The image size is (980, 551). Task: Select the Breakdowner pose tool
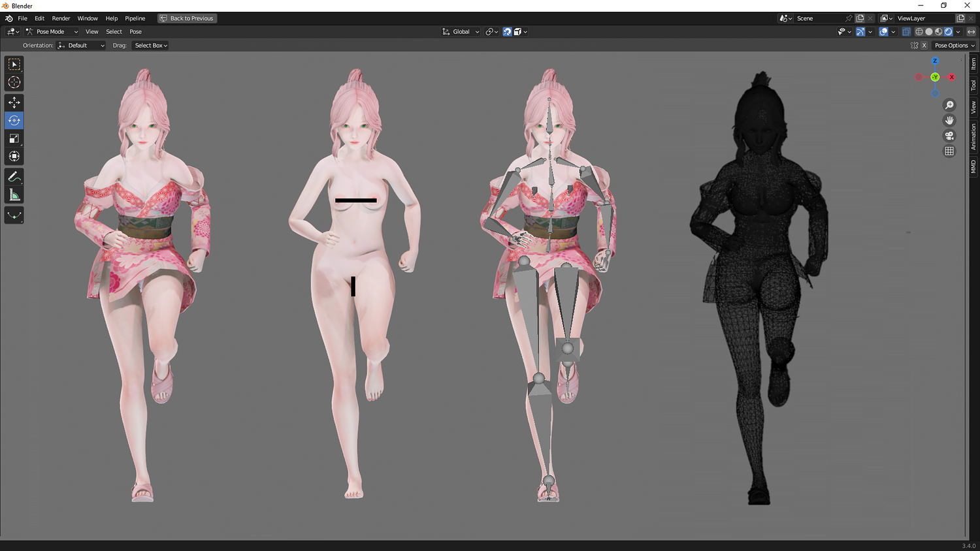coord(14,215)
